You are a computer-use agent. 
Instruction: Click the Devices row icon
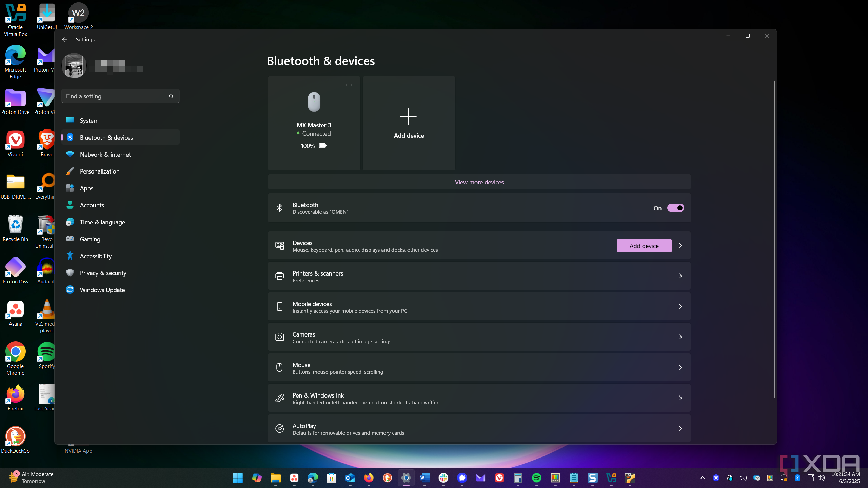tap(279, 246)
